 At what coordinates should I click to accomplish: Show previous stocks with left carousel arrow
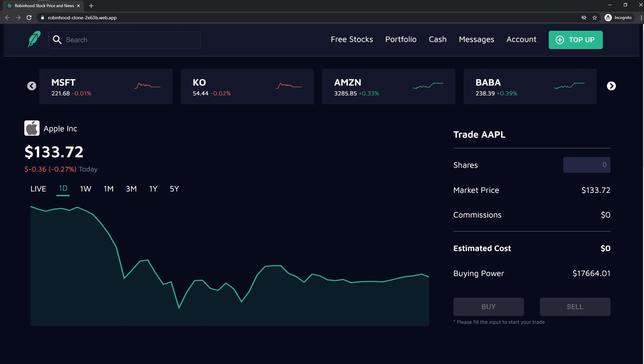[32, 86]
